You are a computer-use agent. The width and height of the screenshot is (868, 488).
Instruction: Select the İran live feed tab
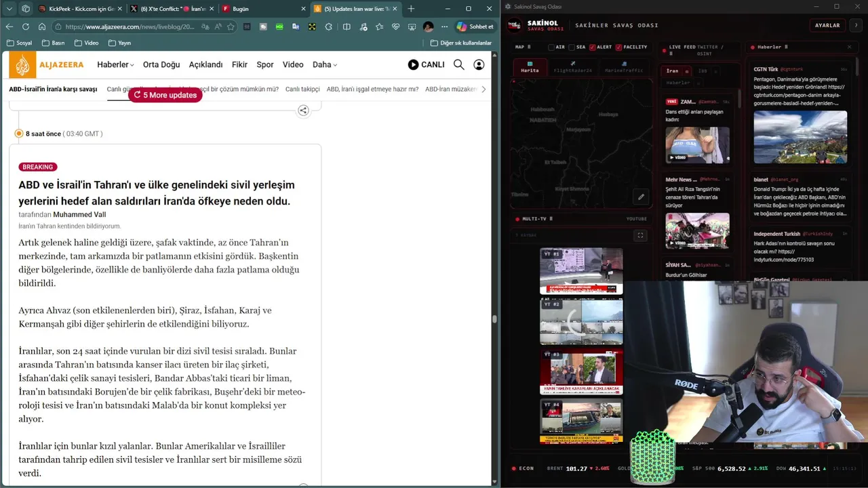[x=676, y=70]
